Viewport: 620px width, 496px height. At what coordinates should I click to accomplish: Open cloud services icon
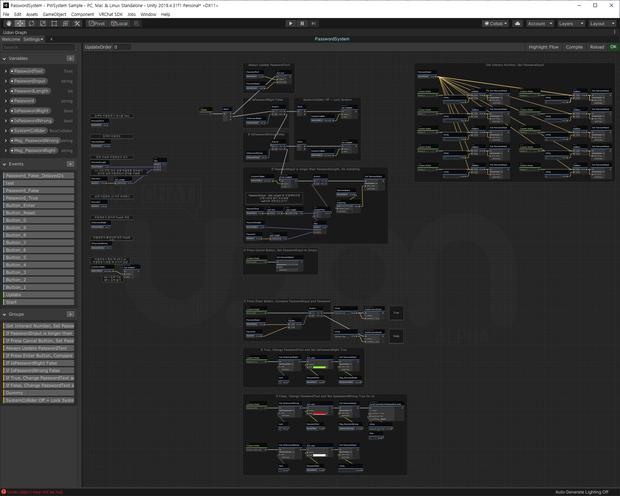click(x=517, y=23)
